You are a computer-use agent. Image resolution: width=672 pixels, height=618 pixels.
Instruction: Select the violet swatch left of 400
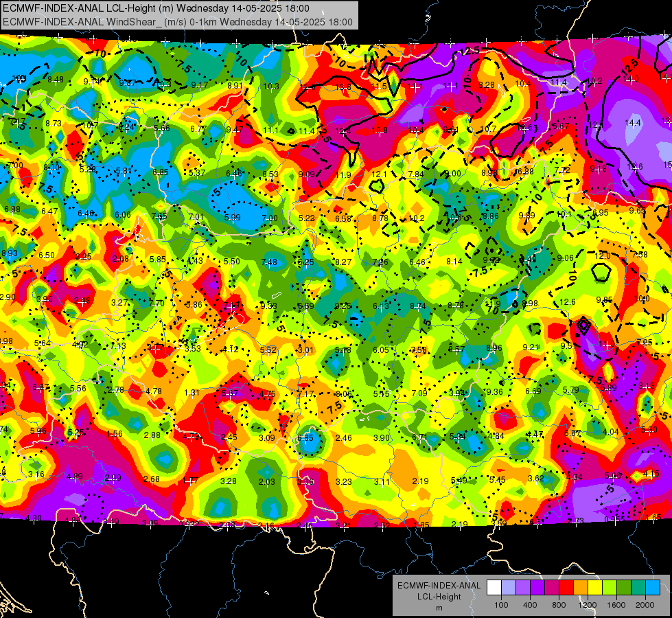point(523,588)
